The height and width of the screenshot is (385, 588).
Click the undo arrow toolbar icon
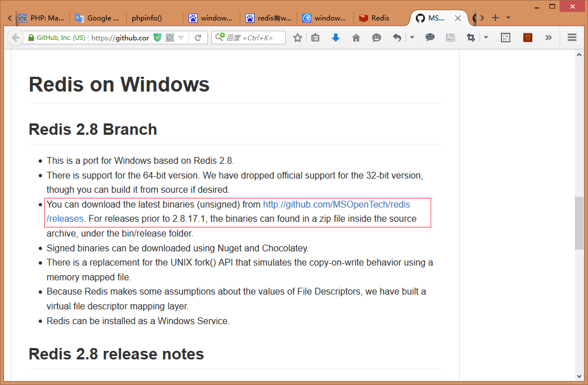(x=397, y=38)
